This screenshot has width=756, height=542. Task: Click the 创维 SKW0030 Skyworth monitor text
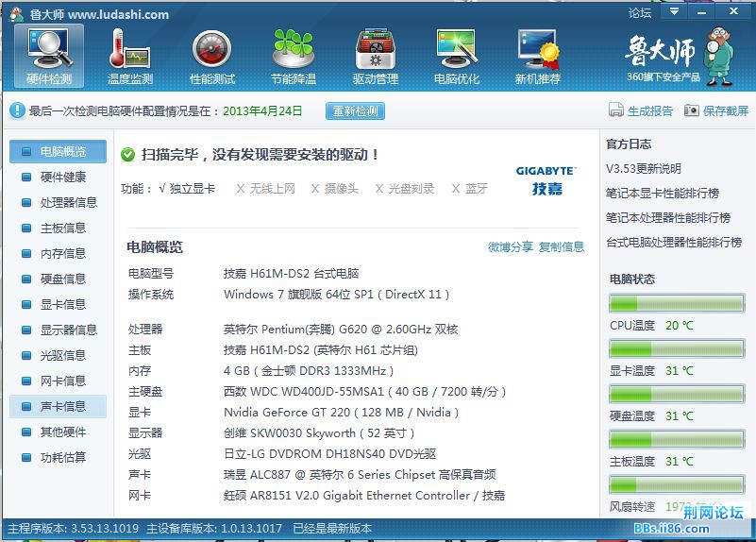(319, 433)
